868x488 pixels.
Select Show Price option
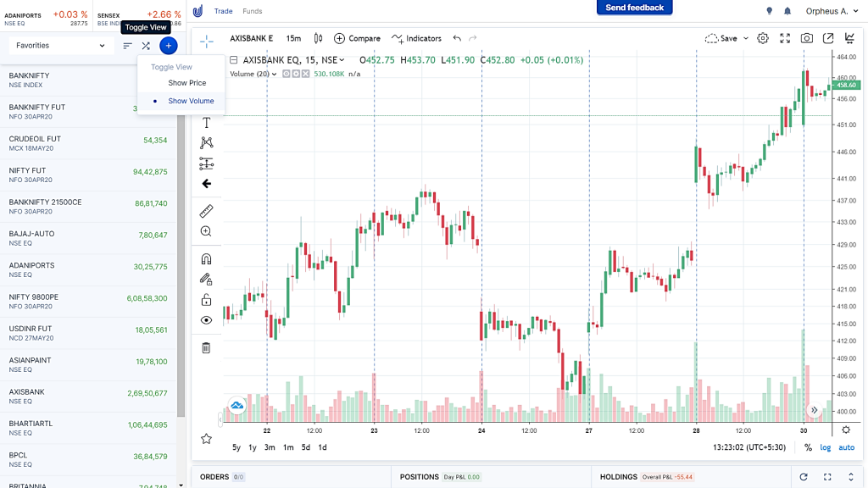187,82
